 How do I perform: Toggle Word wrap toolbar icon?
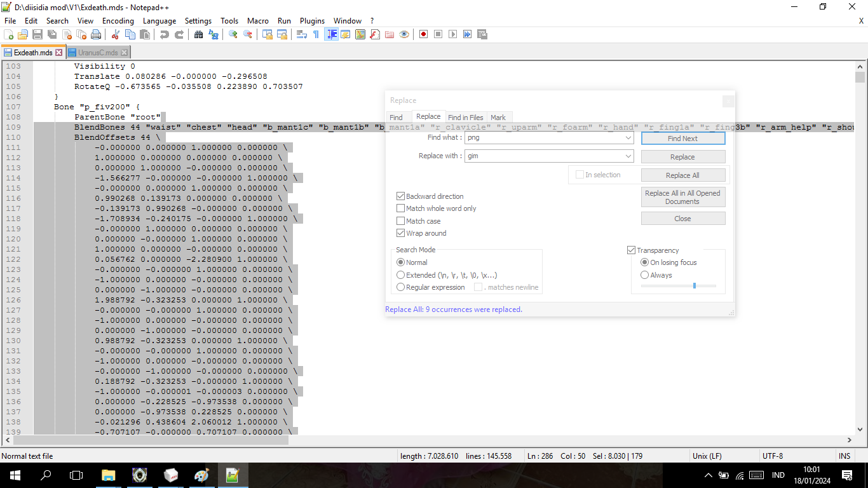click(x=301, y=34)
